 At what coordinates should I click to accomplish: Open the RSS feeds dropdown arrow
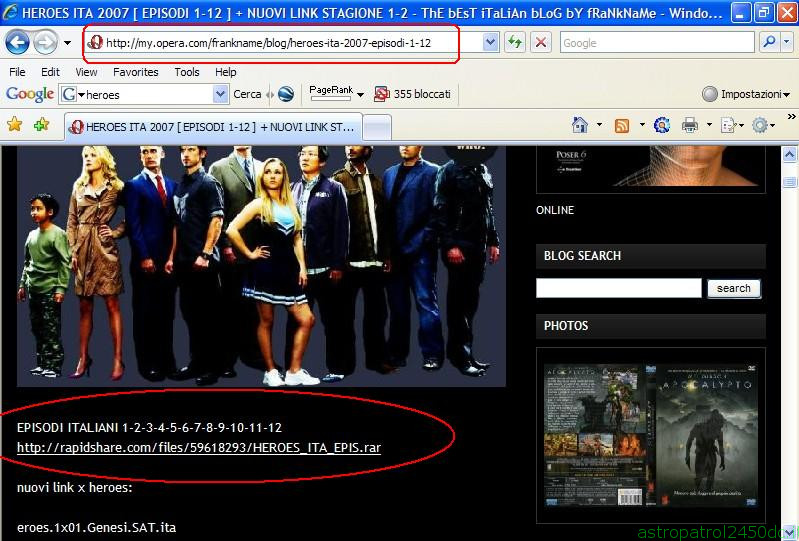point(642,125)
